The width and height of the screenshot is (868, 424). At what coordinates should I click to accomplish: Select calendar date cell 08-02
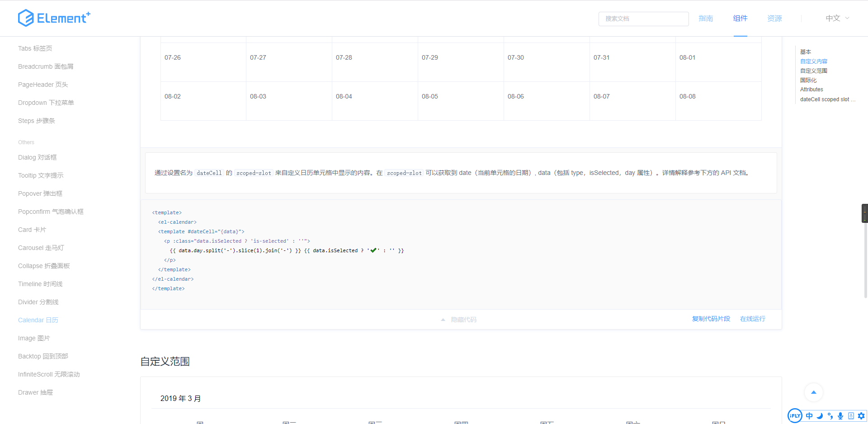tap(203, 101)
